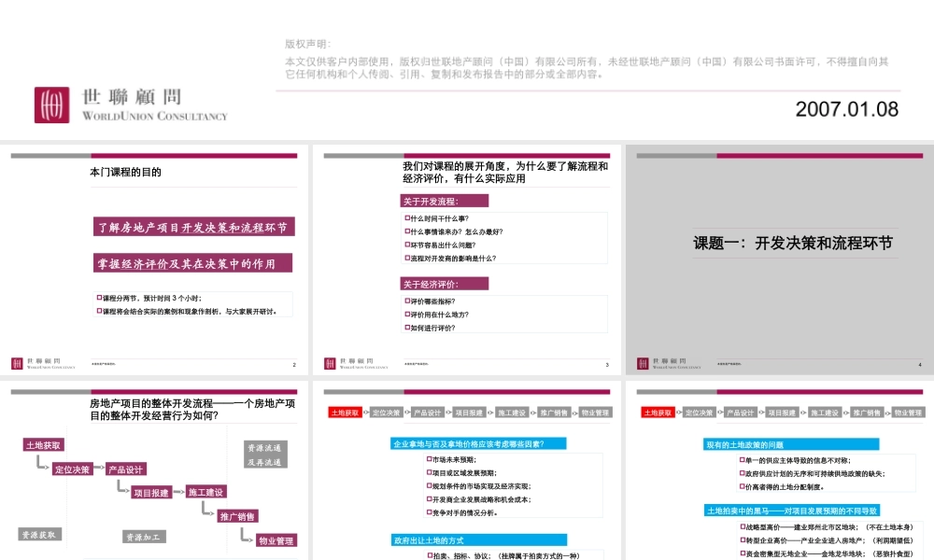Image resolution: width=934 pixels, height=560 pixels.
Task: Click bullet 环节容易出什么问题?
Action: (440, 245)
